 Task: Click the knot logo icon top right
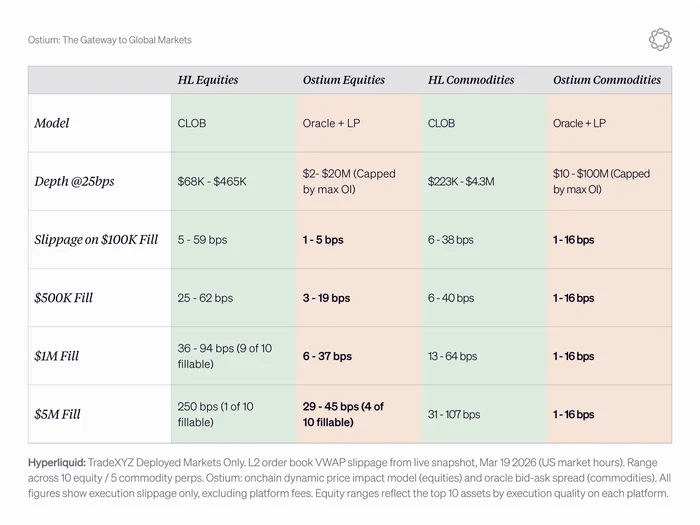pos(660,40)
